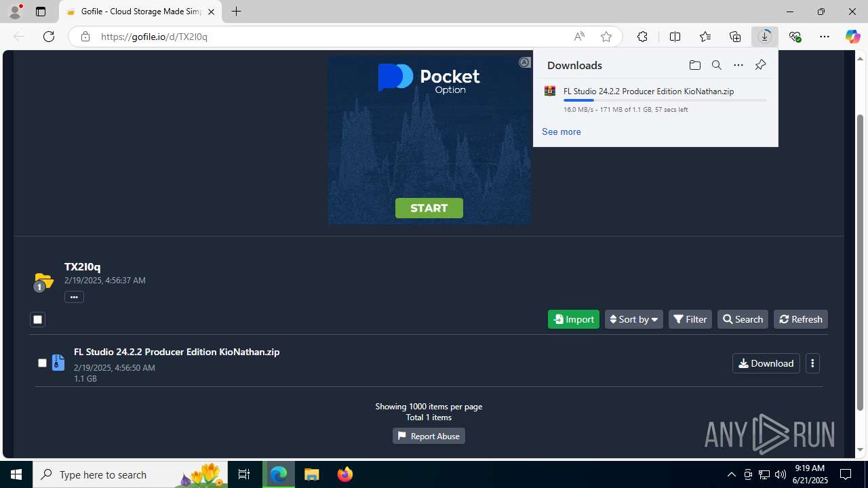Open the notification center icon

point(846,474)
